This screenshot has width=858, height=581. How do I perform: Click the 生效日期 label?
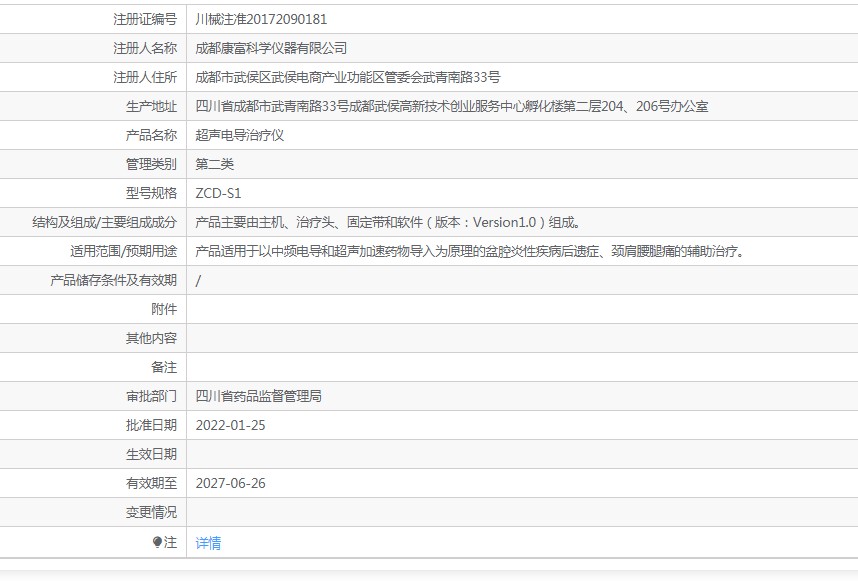pos(152,454)
